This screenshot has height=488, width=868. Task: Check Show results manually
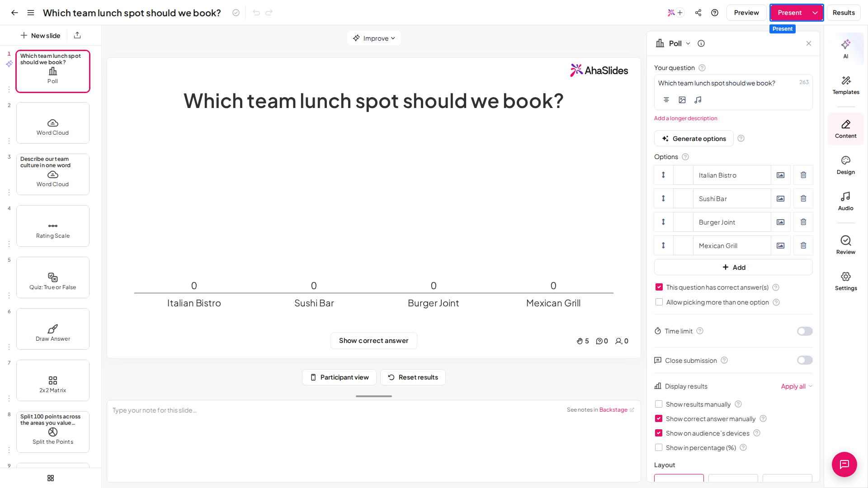tap(659, 404)
